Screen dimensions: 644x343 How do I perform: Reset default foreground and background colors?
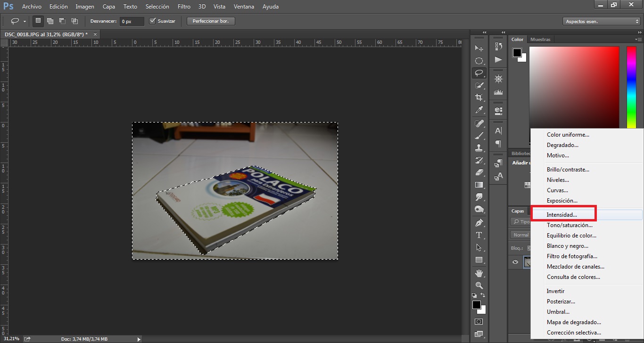point(475,295)
